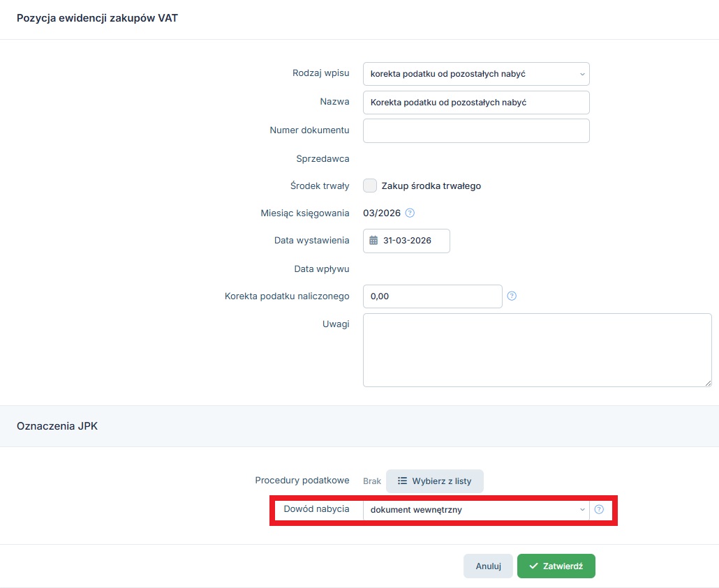This screenshot has width=719, height=588.
Task: Click help icon next to Korekta podatku naliczonego
Action: click(512, 296)
